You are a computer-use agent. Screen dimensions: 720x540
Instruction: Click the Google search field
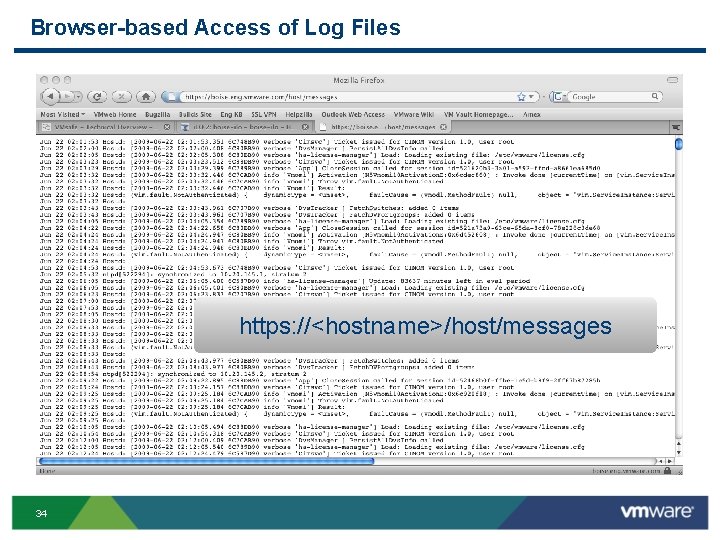click(610, 97)
